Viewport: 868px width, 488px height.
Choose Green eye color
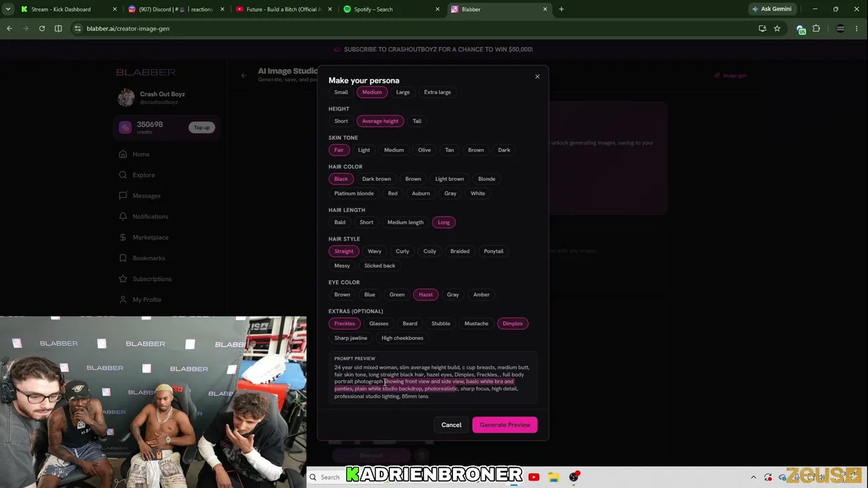coord(397,295)
